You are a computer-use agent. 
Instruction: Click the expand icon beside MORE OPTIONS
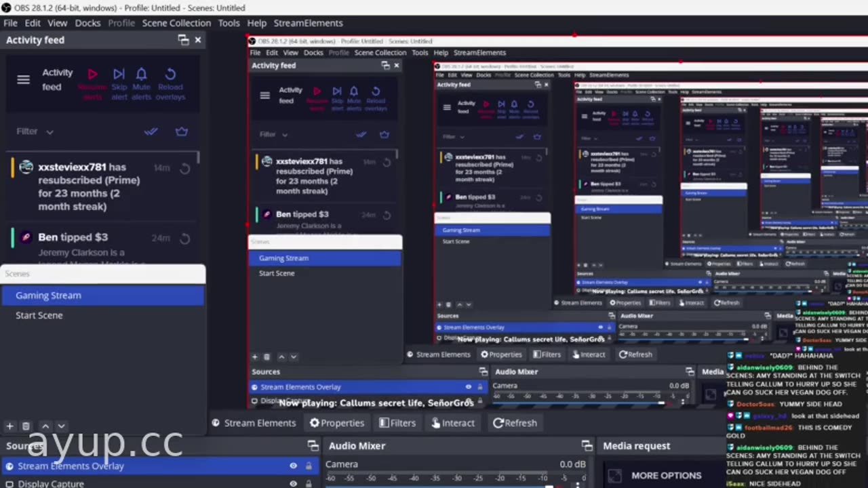614,476
